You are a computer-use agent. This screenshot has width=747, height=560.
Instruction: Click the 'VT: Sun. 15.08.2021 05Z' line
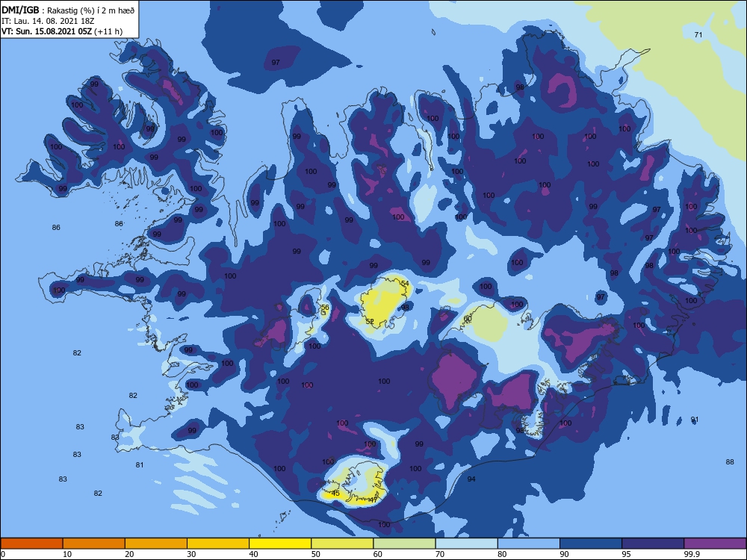pyautogui.click(x=62, y=31)
